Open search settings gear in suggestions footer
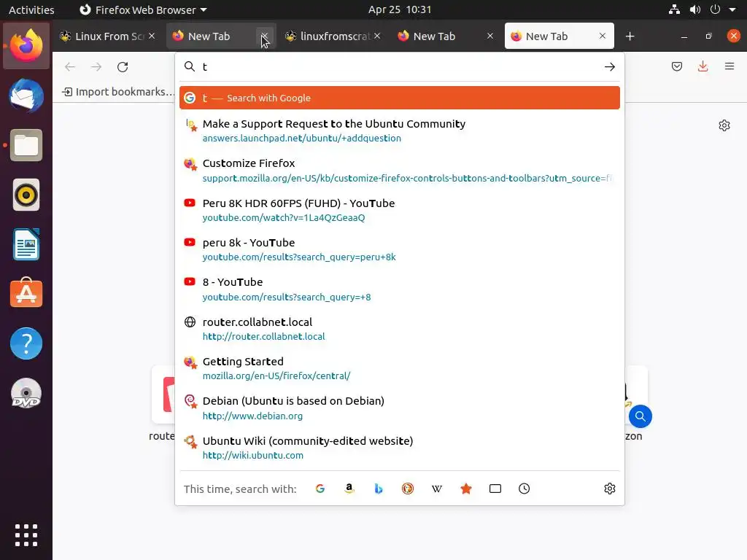The image size is (747, 560). (x=610, y=489)
